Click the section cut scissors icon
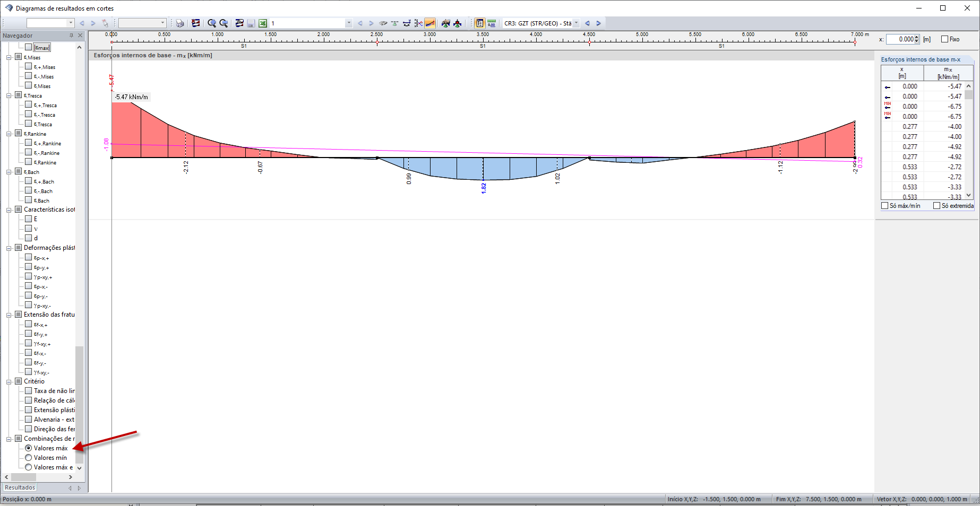 coord(418,23)
